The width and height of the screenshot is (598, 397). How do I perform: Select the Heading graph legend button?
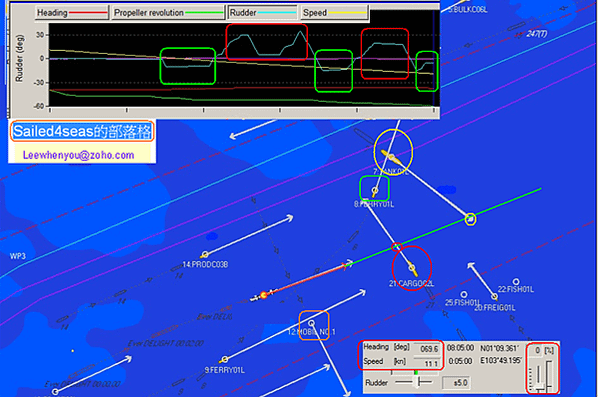tap(72, 13)
